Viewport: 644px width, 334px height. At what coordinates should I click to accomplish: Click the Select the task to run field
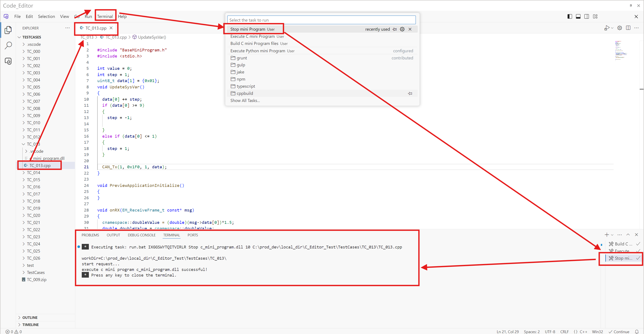[x=321, y=20]
